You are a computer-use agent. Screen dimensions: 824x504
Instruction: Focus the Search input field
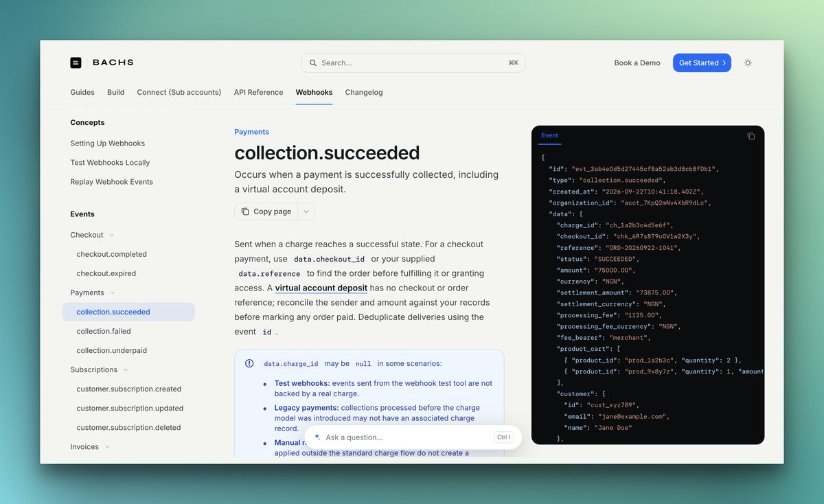pos(413,62)
